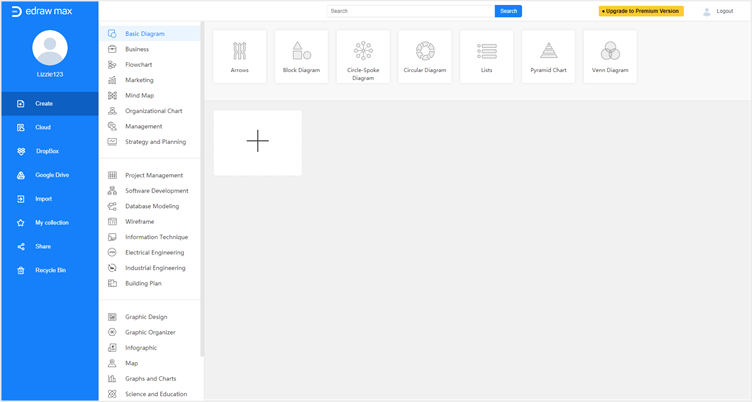Open the Venn Diagram template
This screenshot has width=752, height=402.
tap(610, 57)
